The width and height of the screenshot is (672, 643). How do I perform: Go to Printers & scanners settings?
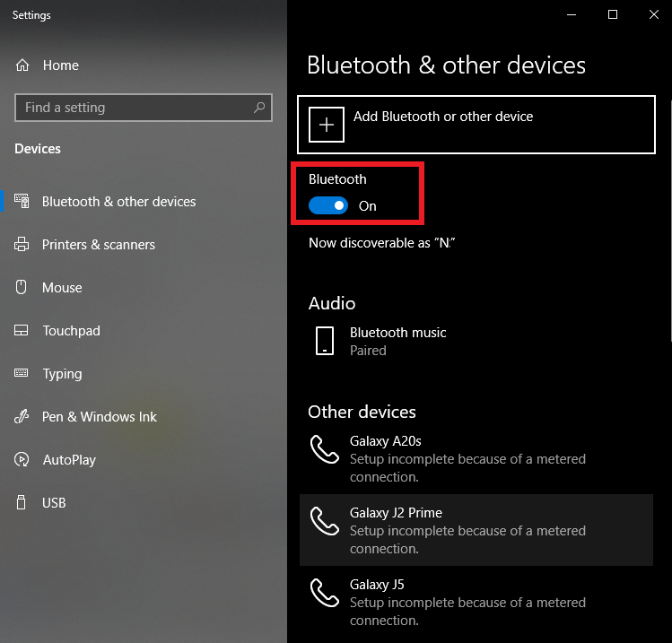pos(144,244)
